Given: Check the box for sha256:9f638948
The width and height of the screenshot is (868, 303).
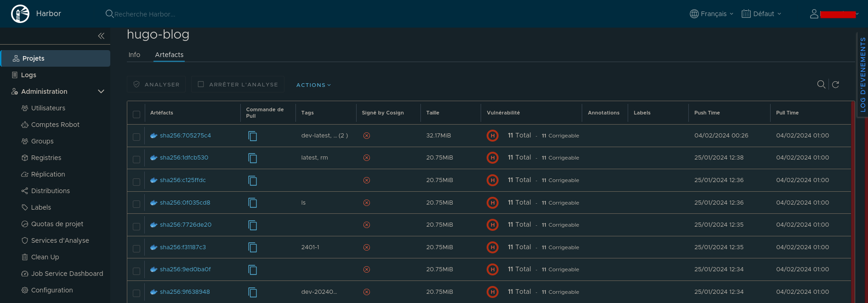Looking at the screenshot, I should pos(136,293).
